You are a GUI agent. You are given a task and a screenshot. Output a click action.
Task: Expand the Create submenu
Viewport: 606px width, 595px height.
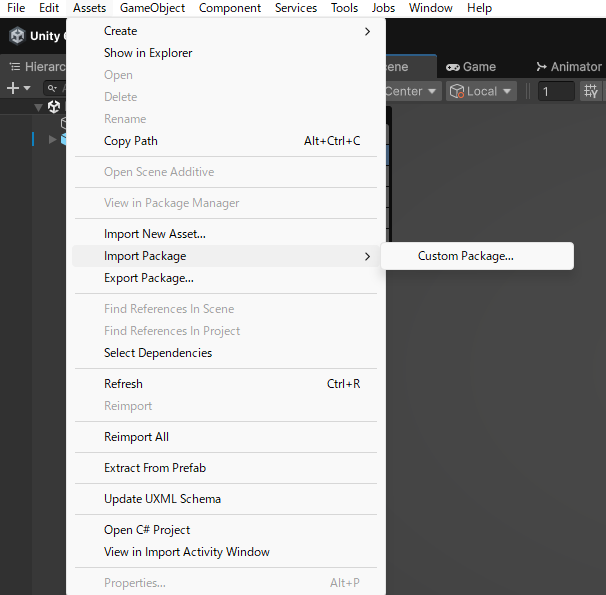pyautogui.click(x=226, y=31)
